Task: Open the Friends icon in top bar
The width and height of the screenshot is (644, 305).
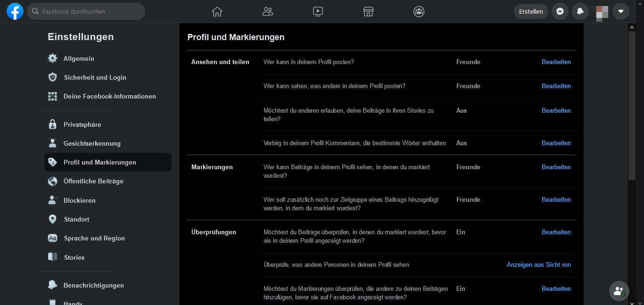Action: (x=268, y=12)
